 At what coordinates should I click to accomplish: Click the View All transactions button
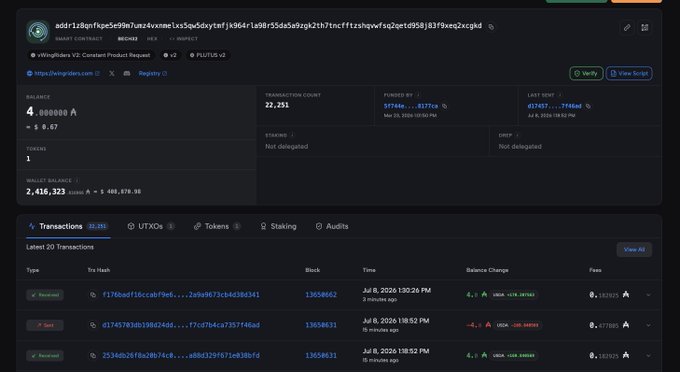[634, 250]
